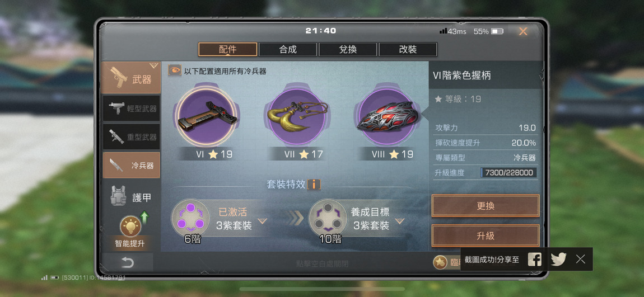Expand the 養成目標 3紫套裝 dropdown
Image resolution: width=644 pixels, height=297 pixels.
pyautogui.click(x=400, y=221)
